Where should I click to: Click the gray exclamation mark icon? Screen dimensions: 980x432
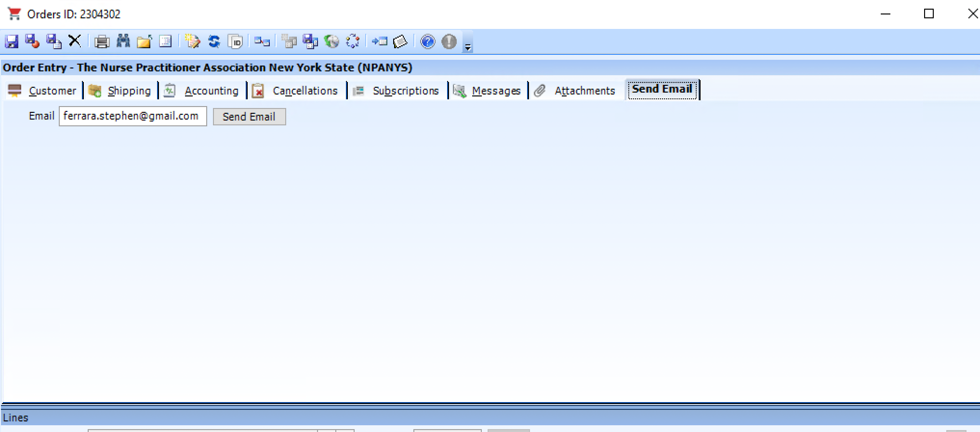coord(449,42)
